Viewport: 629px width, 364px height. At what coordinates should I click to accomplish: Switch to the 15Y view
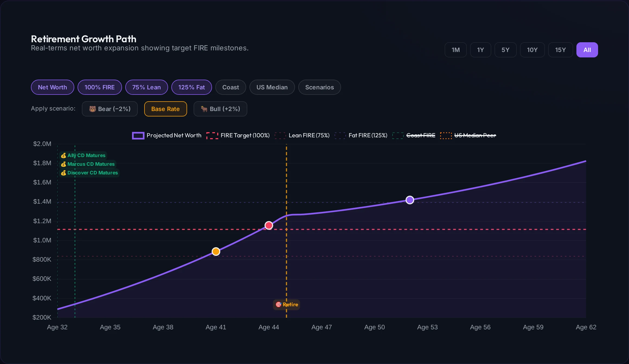(560, 50)
